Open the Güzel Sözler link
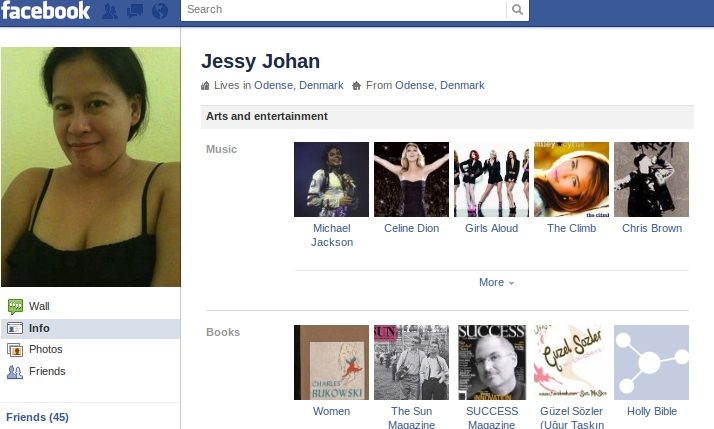 (571, 417)
